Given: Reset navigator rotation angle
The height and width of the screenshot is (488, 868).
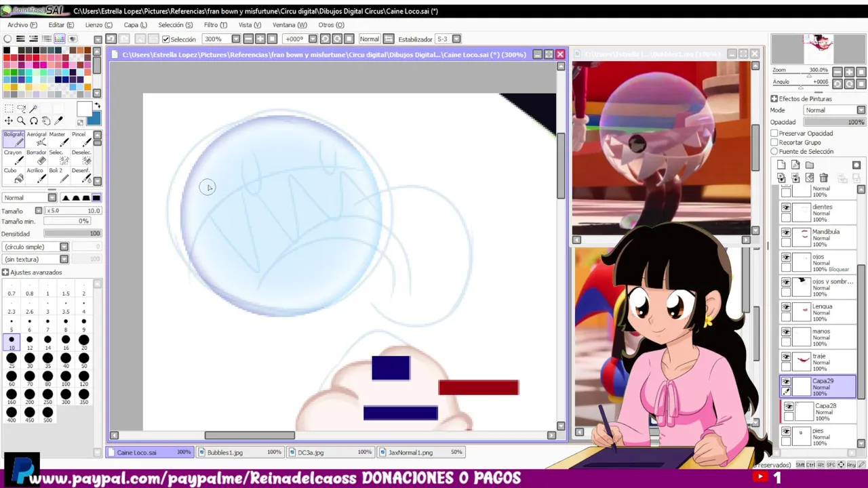Looking at the screenshot, I should [860, 83].
